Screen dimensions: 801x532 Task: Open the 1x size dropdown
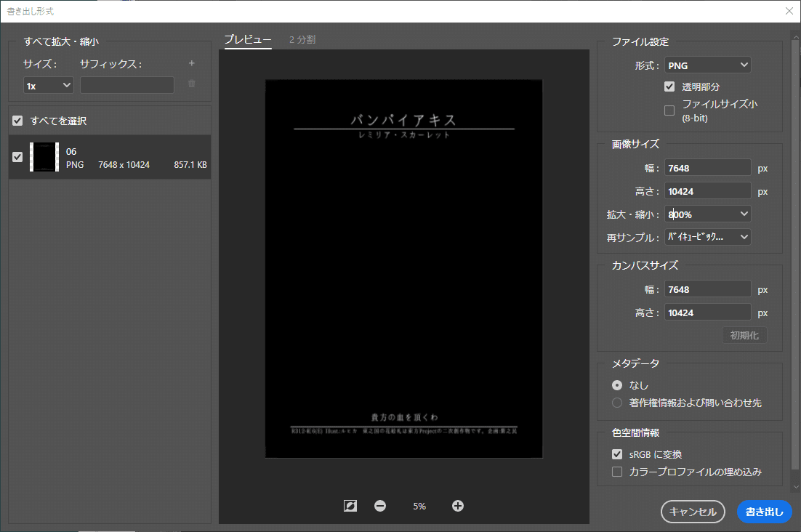pos(49,85)
